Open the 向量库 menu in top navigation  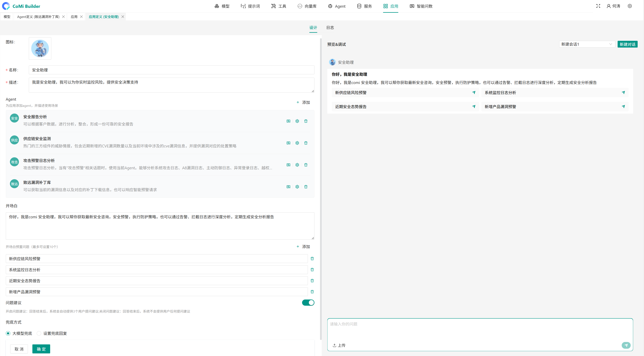[x=307, y=6]
